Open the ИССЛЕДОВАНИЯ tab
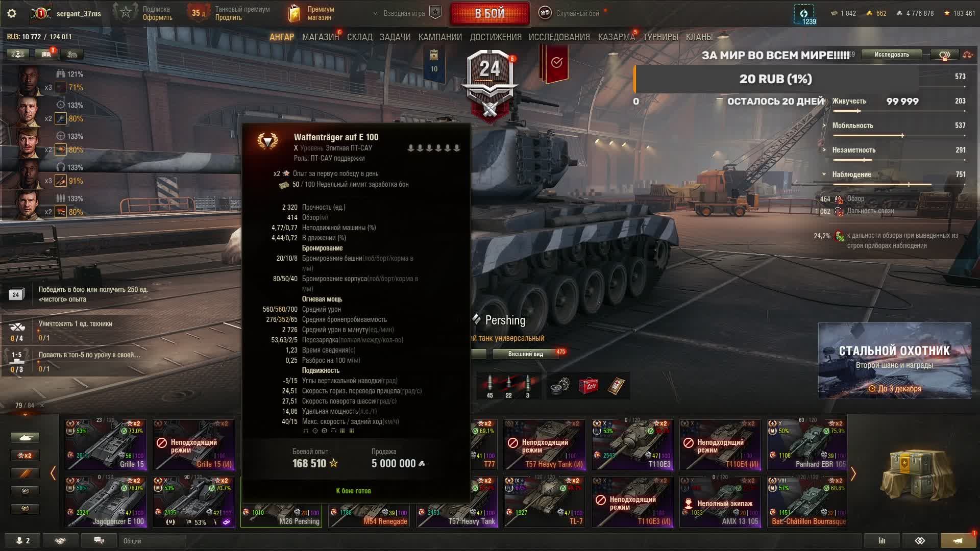This screenshot has height=551, width=980. coord(559,37)
